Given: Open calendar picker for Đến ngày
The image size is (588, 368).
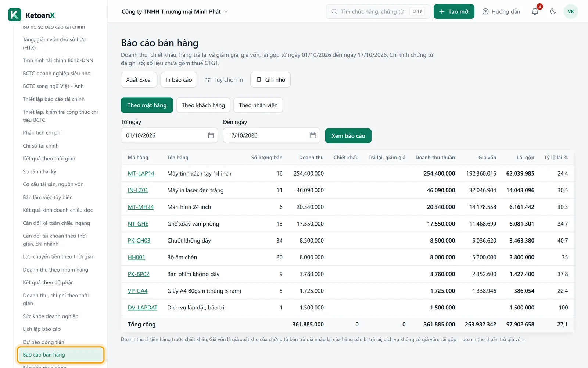Looking at the screenshot, I should tap(313, 135).
